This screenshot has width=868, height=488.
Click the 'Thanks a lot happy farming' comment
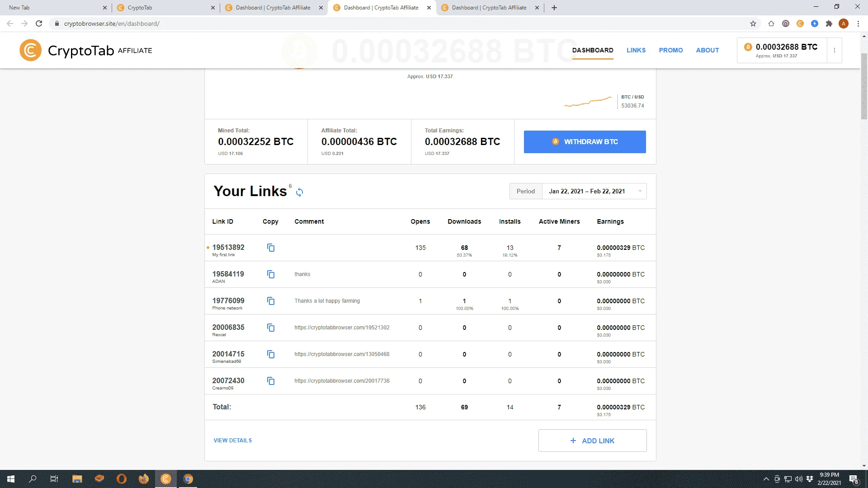point(327,301)
